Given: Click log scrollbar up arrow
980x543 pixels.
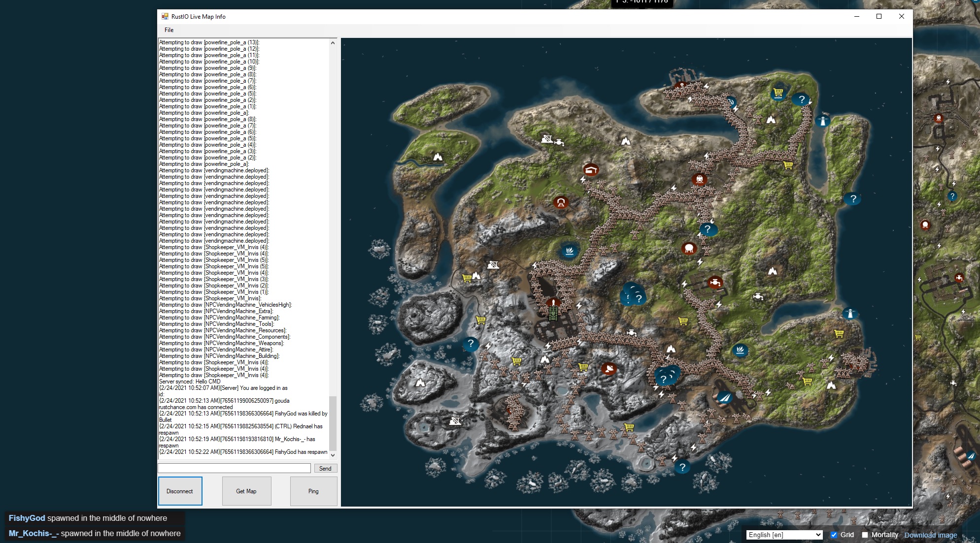Looking at the screenshot, I should (x=333, y=43).
